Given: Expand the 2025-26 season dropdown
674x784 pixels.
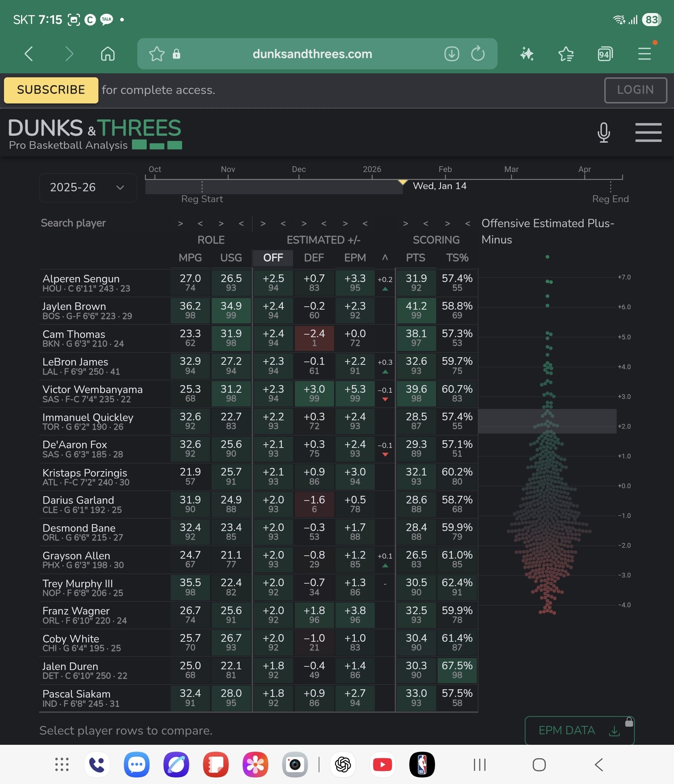Looking at the screenshot, I should pos(88,188).
